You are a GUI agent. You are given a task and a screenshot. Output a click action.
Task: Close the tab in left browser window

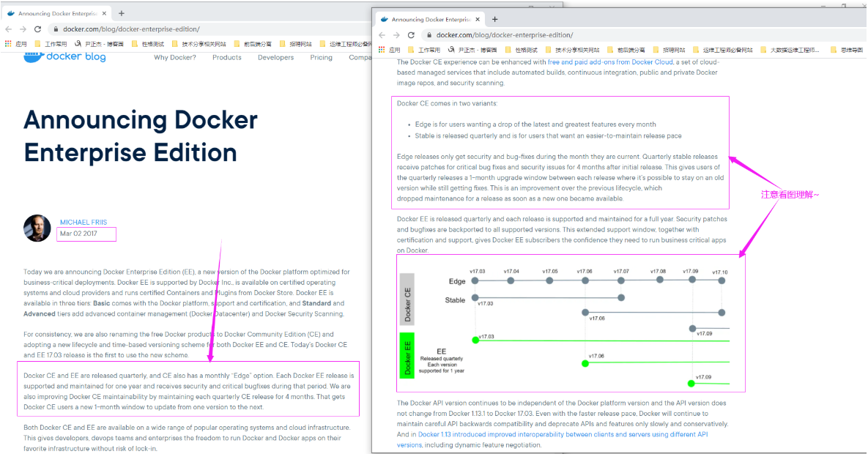pos(104,13)
